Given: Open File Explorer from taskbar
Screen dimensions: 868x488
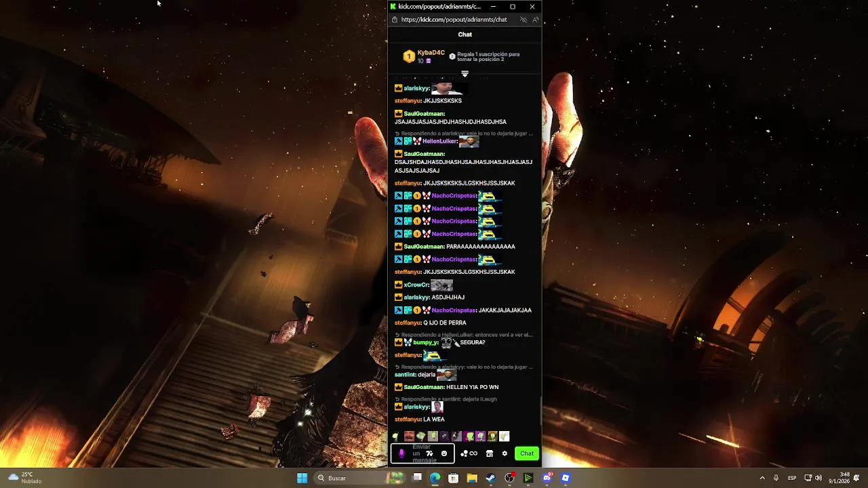Looking at the screenshot, I should (472, 478).
